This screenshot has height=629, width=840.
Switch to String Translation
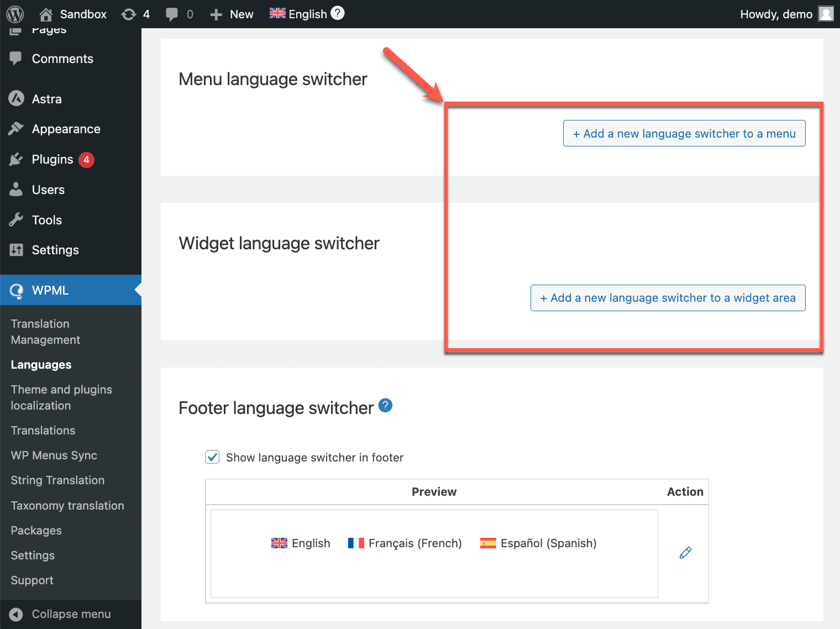(x=57, y=480)
